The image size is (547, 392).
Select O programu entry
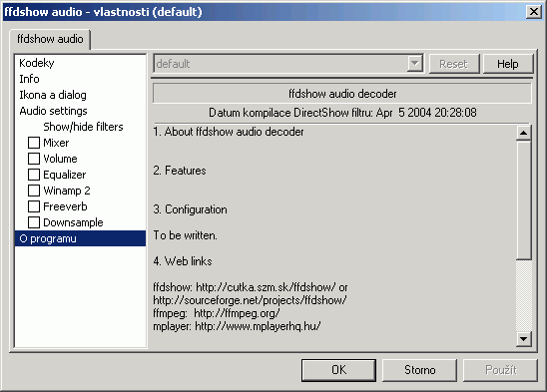point(80,238)
